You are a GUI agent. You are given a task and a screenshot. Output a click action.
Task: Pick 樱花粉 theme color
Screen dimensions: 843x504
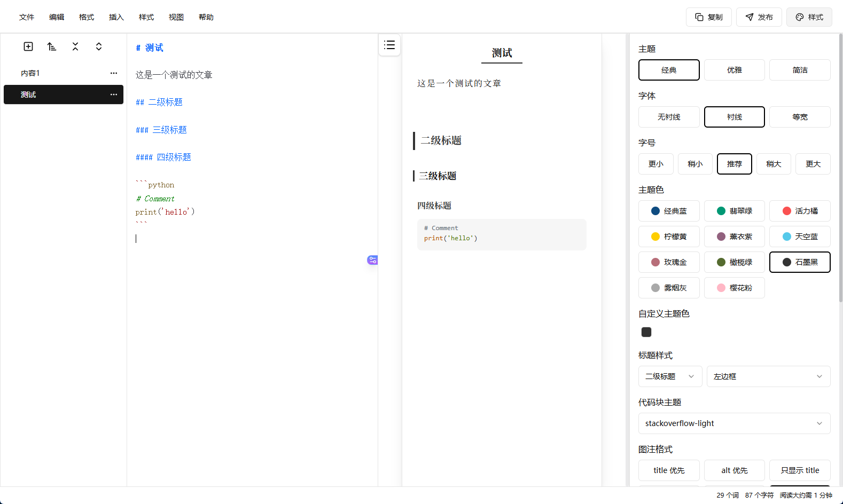[x=735, y=288]
